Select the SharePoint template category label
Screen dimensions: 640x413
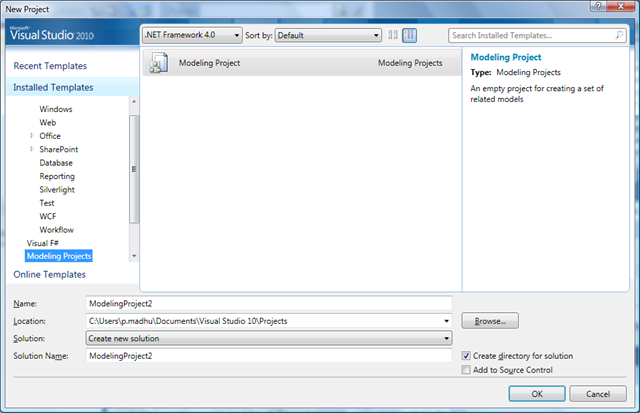tap(58, 149)
